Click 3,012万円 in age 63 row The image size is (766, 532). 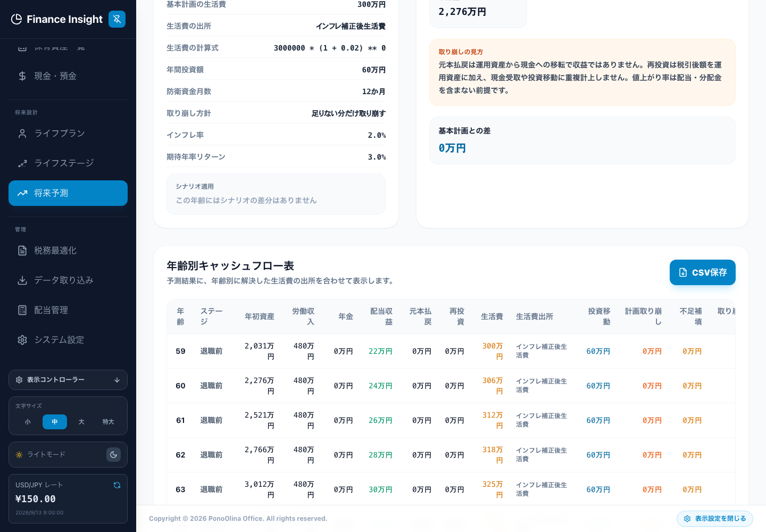tap(260, 489)
